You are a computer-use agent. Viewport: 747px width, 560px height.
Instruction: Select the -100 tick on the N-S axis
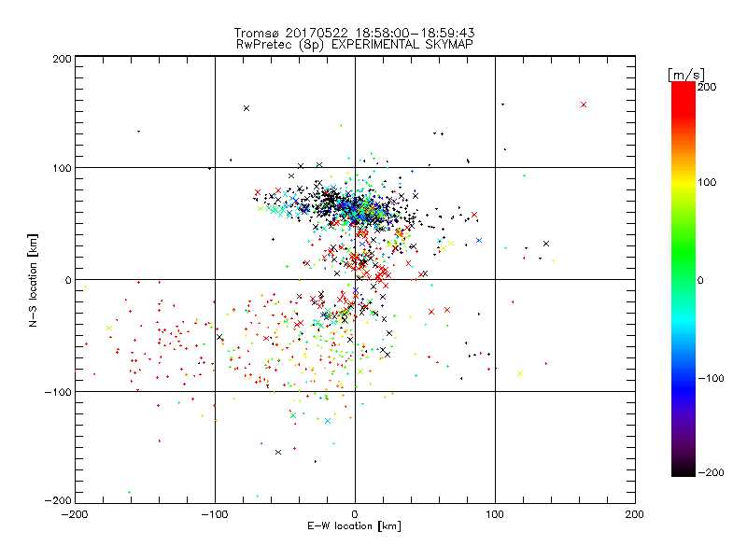tap(58, 392)
